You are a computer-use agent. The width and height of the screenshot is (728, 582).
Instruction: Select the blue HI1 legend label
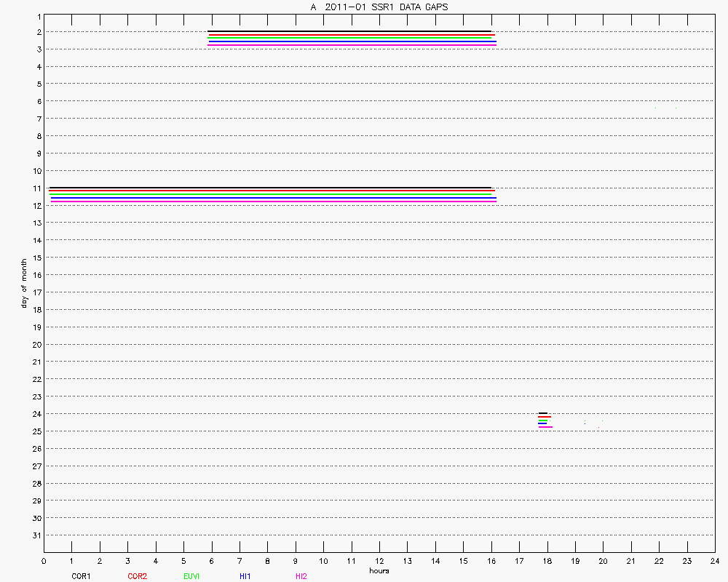245,576
